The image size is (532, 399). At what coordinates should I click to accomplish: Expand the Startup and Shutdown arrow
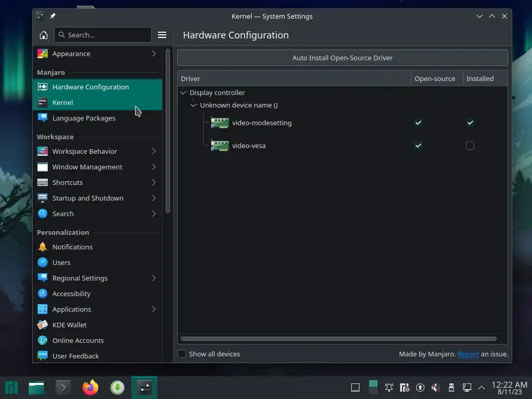(x=154, y=198)
